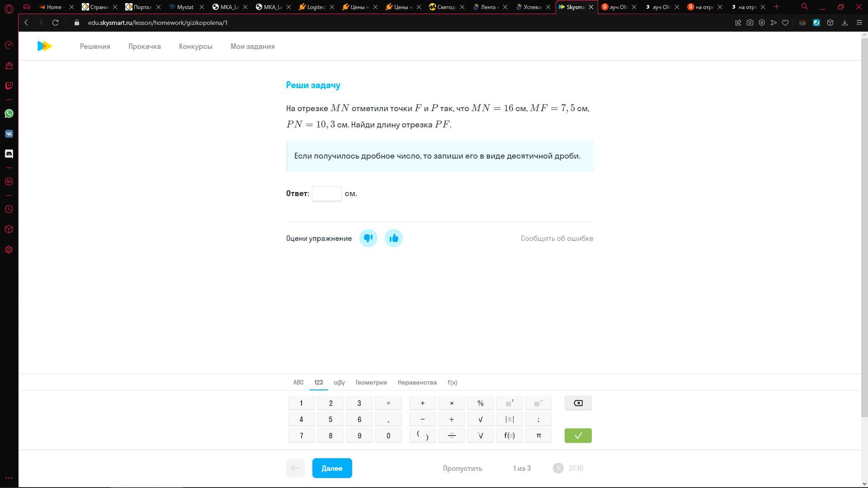The width and height of the screenshot is (868, 488).
Task: Reload the page with refresh icon
Action: [55, 23]
